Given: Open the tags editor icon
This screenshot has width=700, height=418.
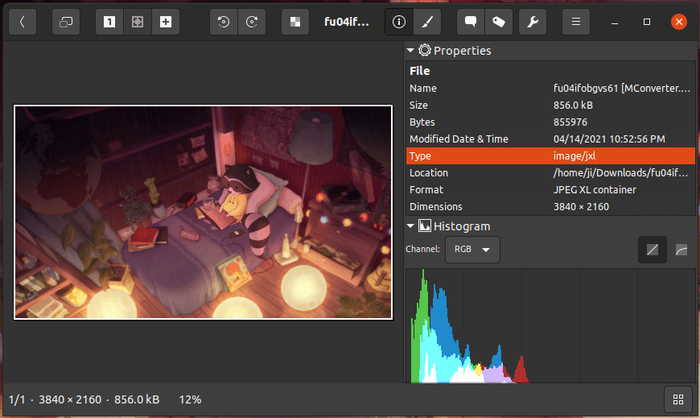Looking at the screenshot, I should point(499,21).
